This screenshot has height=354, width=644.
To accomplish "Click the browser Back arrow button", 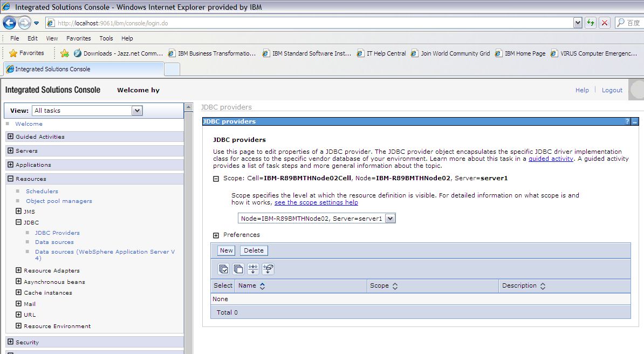I will tap(10, 23).
